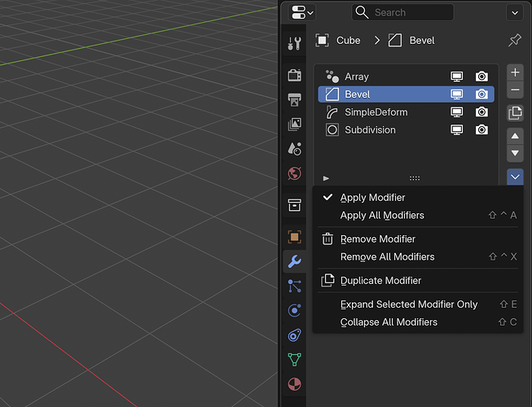
Task: Open the options dropdown beside Search
Action: click(x=515, y=13)
